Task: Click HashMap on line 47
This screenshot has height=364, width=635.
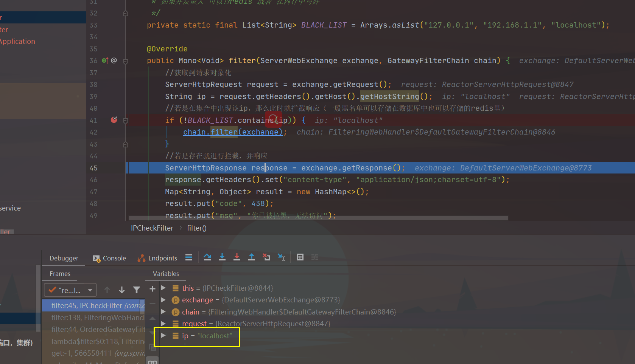Action: coord(331,192)
